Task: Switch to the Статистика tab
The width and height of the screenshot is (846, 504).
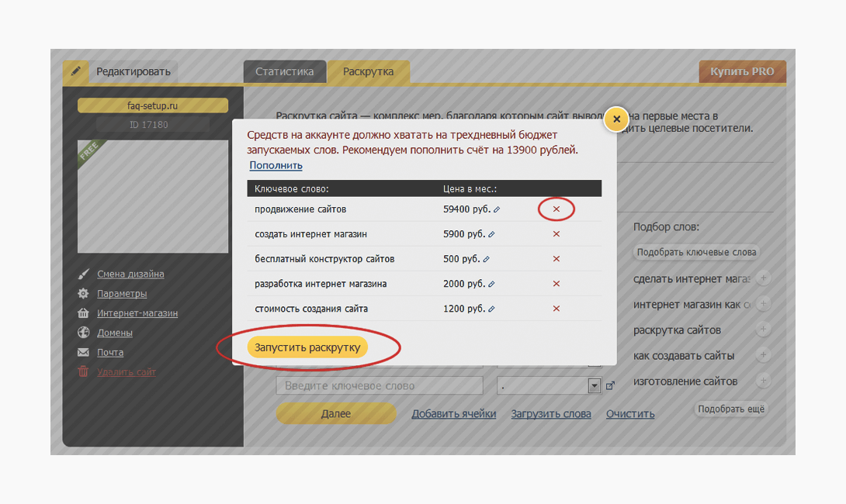Action: 284,71
